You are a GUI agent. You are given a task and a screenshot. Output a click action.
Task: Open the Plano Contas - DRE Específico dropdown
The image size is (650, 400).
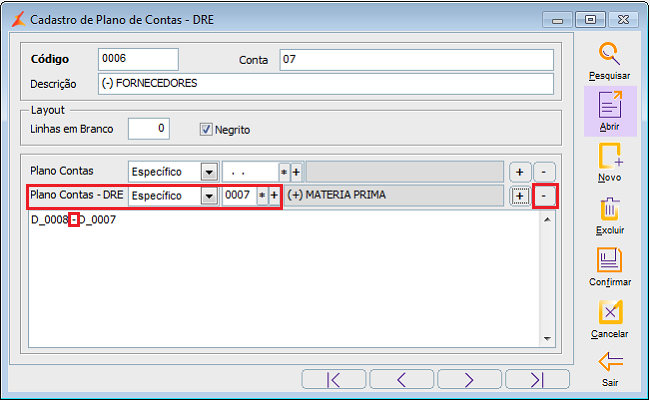(x=209, y=196)
